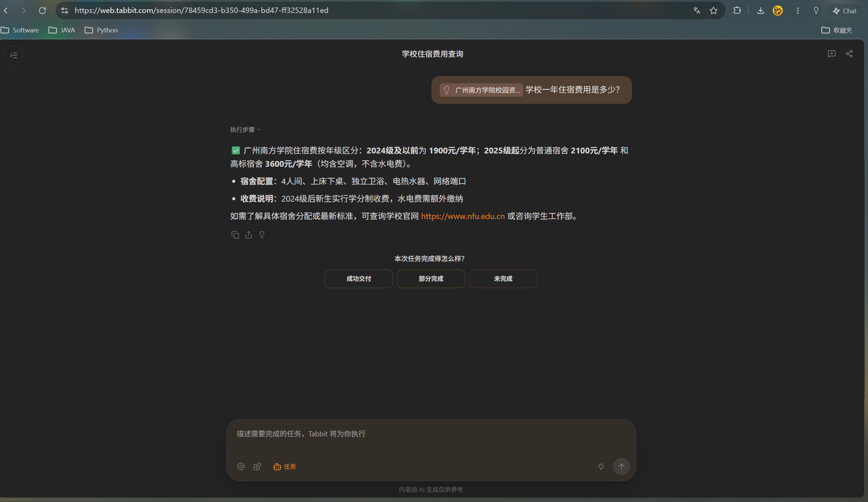868x502 pixels.
Task: Click the lightbulb icon below the answer
Action: (262, 235)
